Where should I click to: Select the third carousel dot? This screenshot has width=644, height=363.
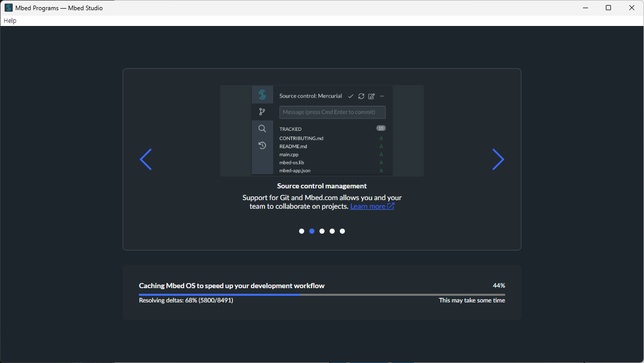[322, 231]
